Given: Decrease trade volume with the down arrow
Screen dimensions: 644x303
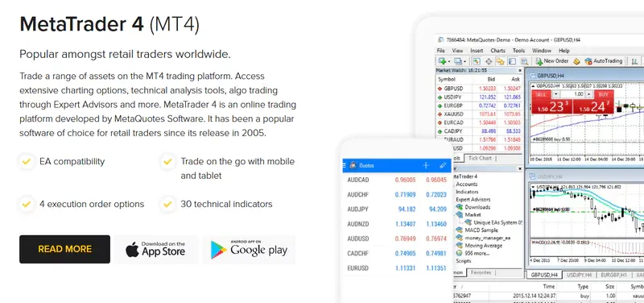Looking at the screenshot, I should (x=555, y=94).
